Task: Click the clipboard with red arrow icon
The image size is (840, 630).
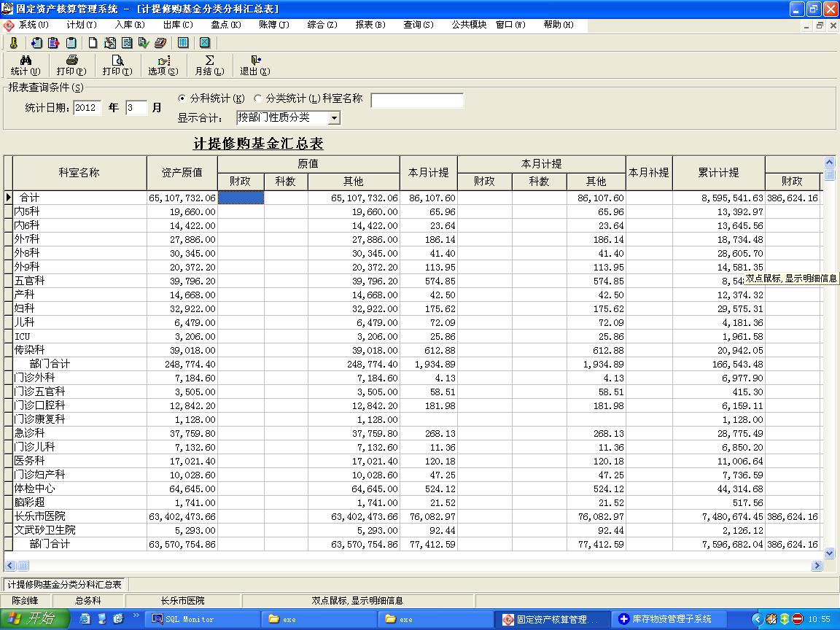Action: pyautogui.click(x=53, y=43)
